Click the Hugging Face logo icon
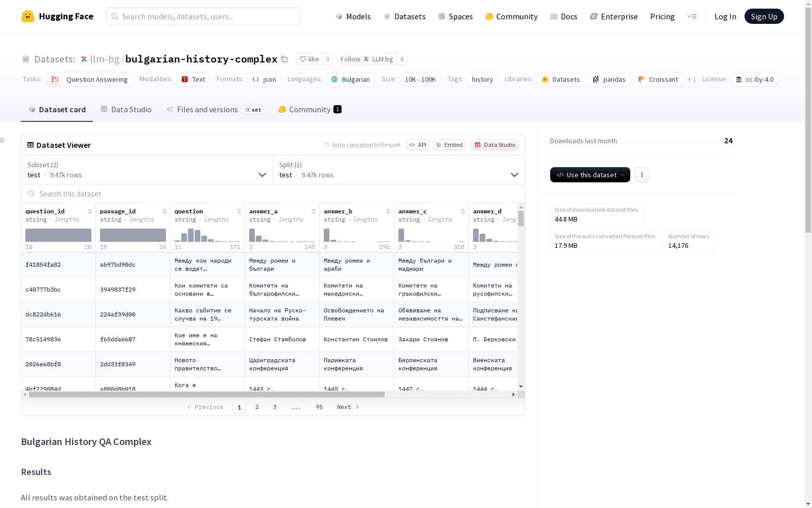The image size is (812, 508). (x=28, y=16)
